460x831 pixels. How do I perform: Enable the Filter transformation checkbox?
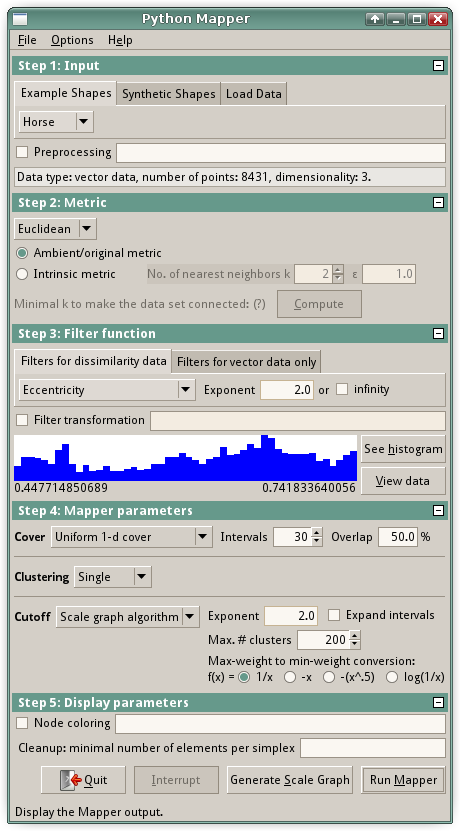pos(22,420)
